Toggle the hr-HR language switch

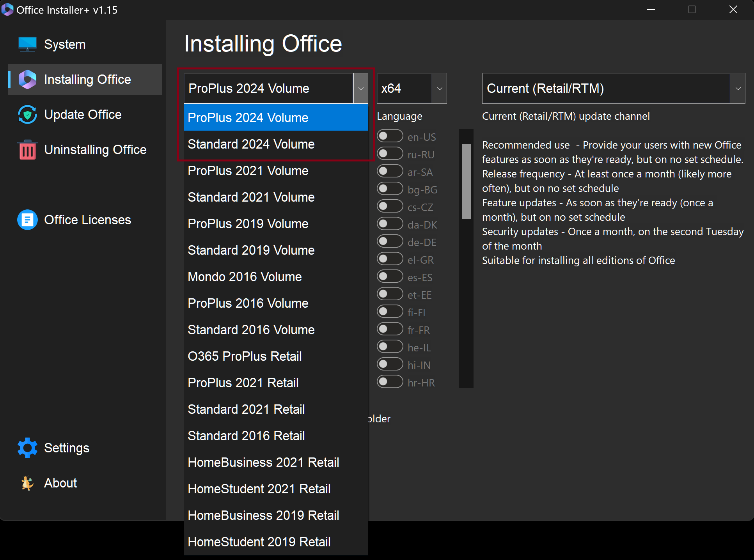tap(390, 382)
